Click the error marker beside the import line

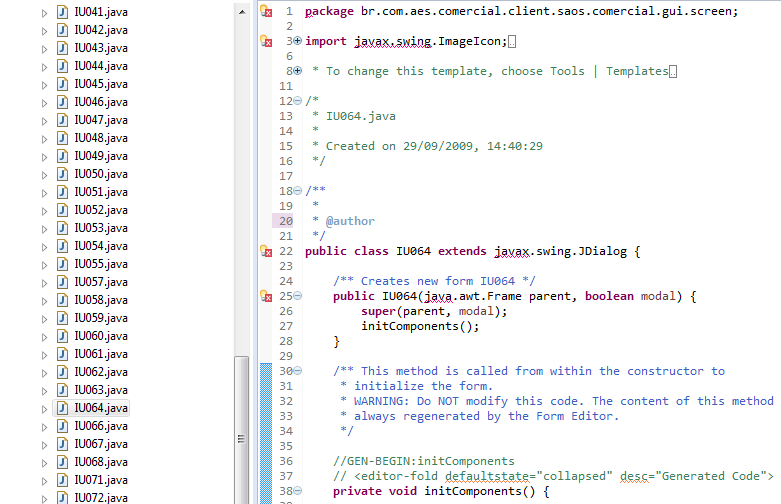click(266, 41)
